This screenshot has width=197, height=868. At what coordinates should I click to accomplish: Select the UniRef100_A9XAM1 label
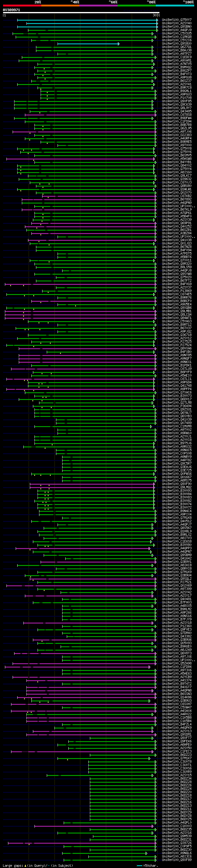click(x=176, y=60)
